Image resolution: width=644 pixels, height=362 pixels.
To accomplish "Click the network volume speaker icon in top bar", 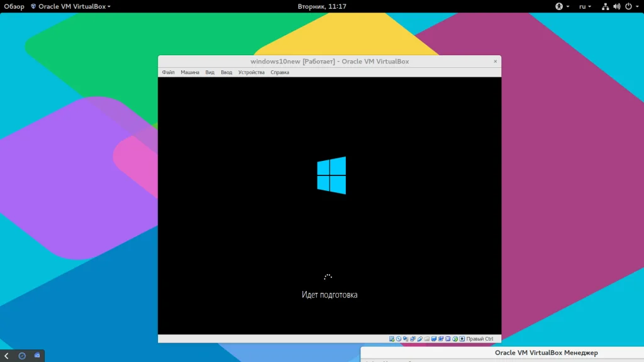I will click(x=616, y=6).
